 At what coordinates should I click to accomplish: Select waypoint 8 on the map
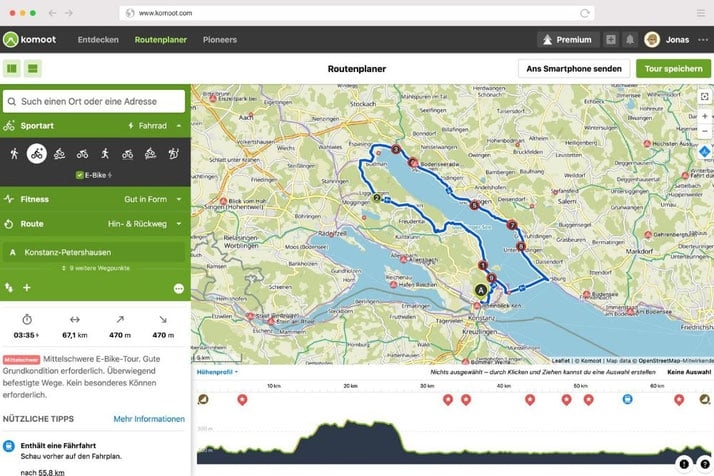tap(521, 246)
